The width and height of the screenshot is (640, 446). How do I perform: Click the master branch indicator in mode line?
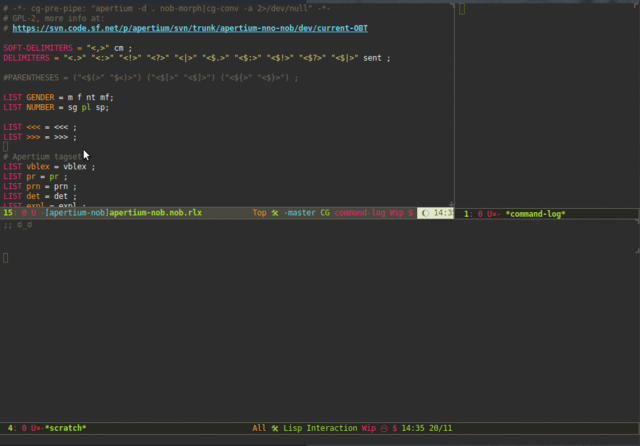click(300, 213)
